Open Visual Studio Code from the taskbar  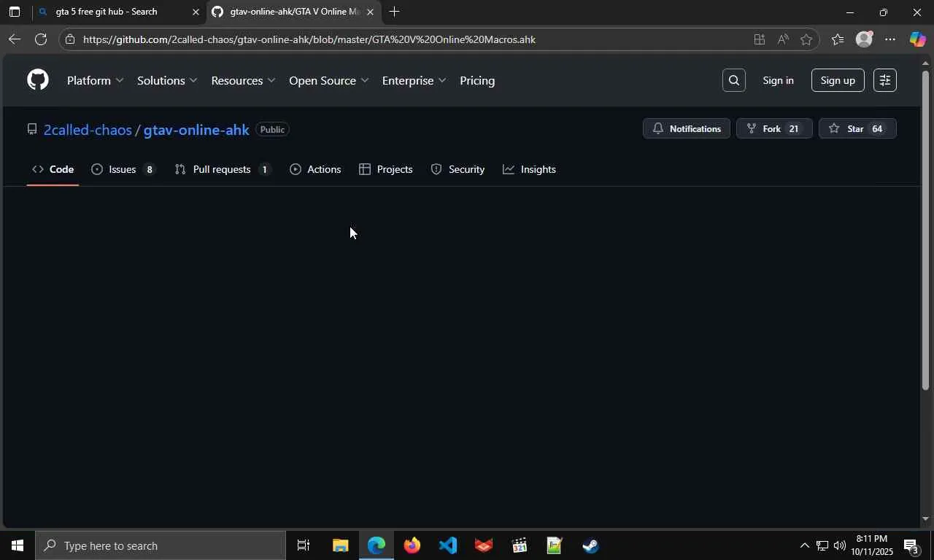(447, 545)
